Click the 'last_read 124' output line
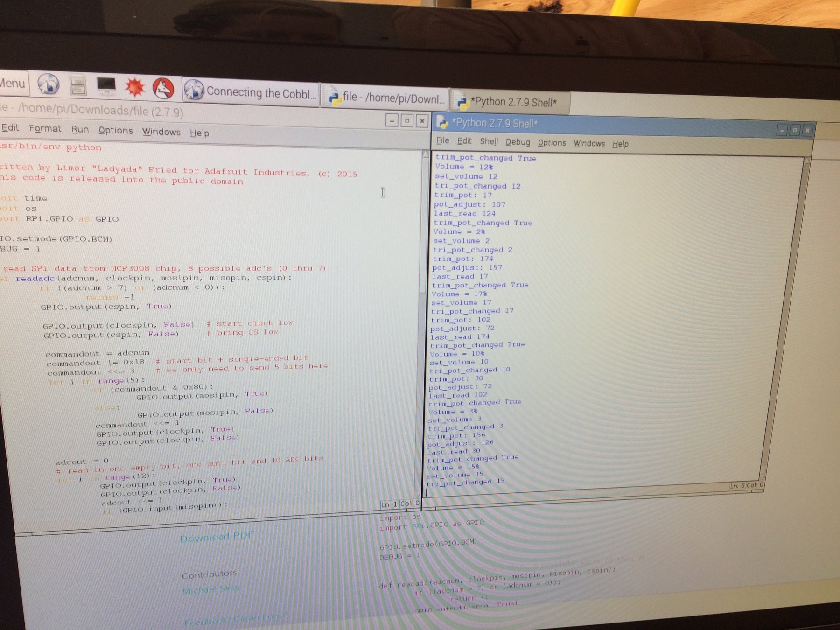 pyautogui.click(x=464, y=213)
